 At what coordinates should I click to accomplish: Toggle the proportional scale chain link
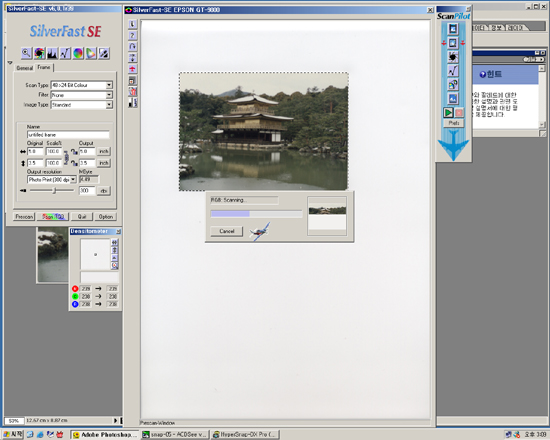click(x=66, y=157)
